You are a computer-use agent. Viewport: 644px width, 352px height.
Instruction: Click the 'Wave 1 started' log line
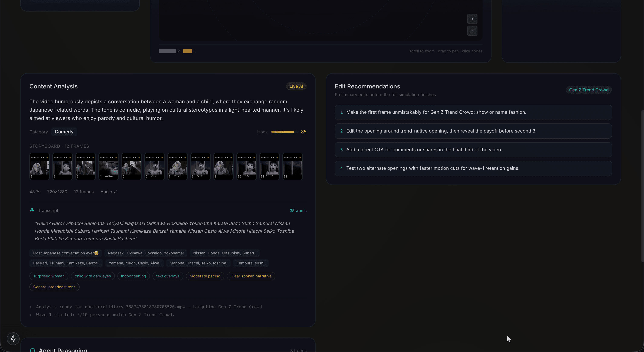tap(105, 315)
